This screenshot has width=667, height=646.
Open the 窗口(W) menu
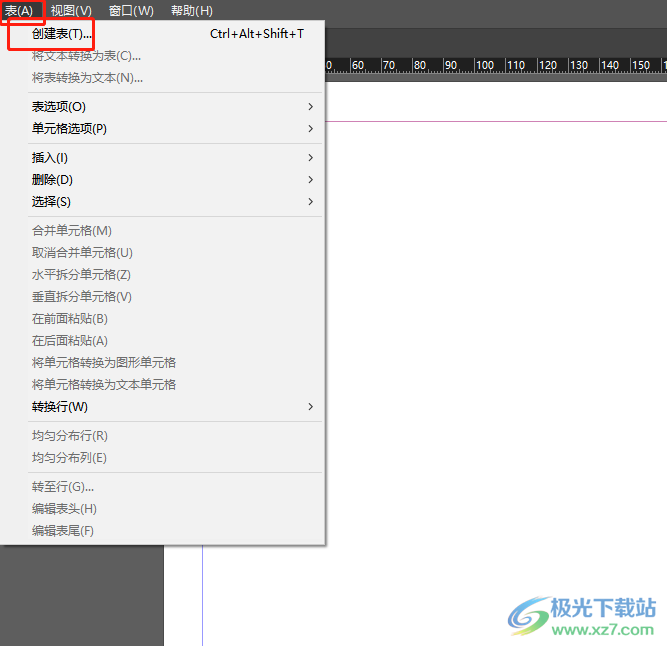[x=131, y=11]
